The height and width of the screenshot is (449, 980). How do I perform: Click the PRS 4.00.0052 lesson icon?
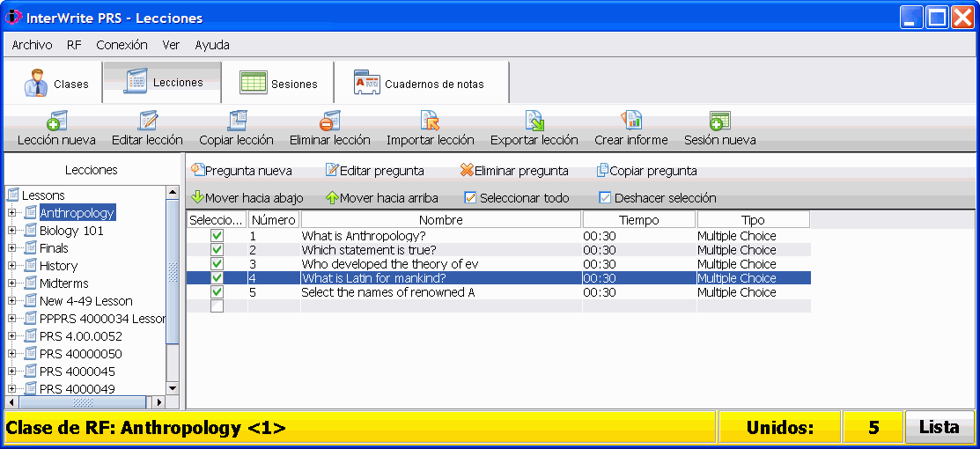pyautogui.click(x=31, y=335)
